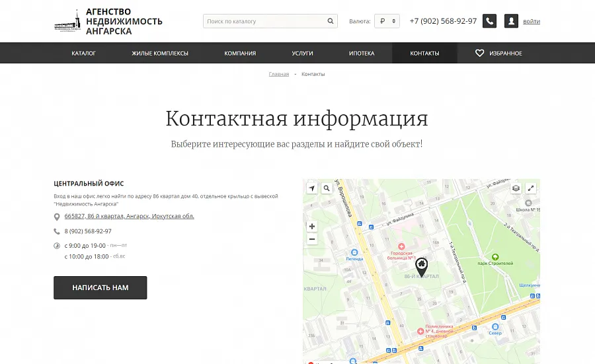Open the map layers icon
Screen dimensions: 595x364
coord(516,188)
